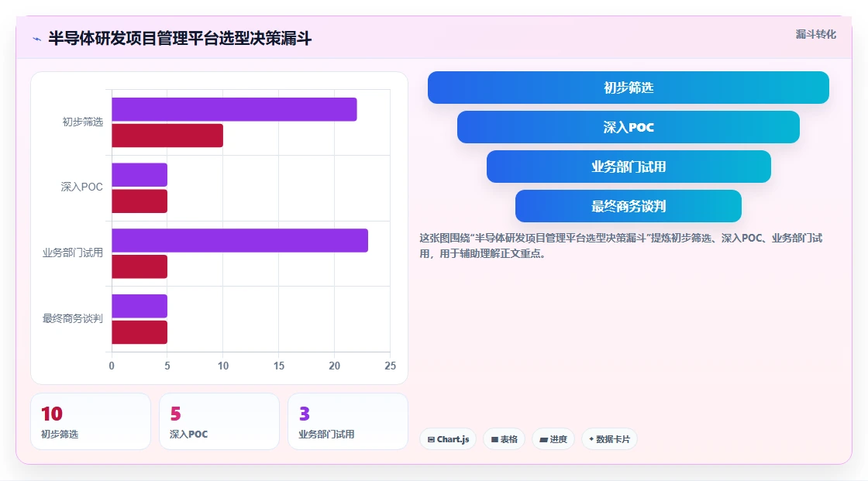Click the 初步筛选 y-axis label in chart
The width and height of the screenshot is (868, 481).
click(x=82, y=122)
